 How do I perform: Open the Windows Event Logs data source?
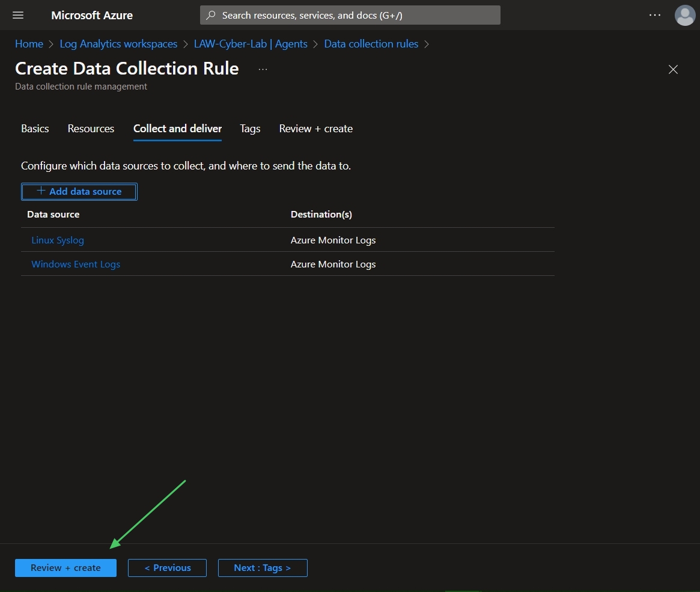[76, 264]
